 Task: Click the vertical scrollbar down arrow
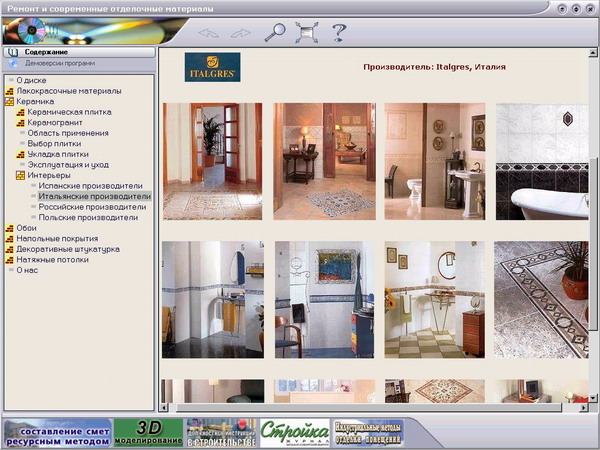click(x=593, y=398)
